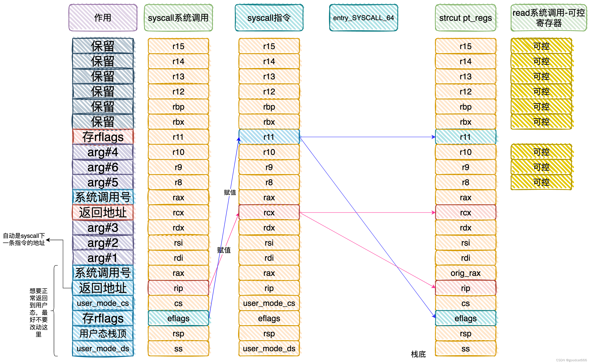The image size is (590, 364).
Task: Click user_mode_ds in the 作用 column
Action: pyautogui.click(x=103, y=349)
